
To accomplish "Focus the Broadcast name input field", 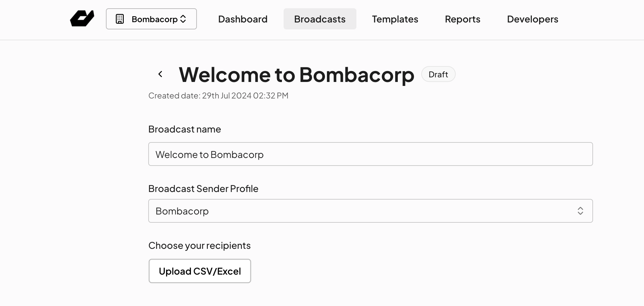I will click(370, 154).
